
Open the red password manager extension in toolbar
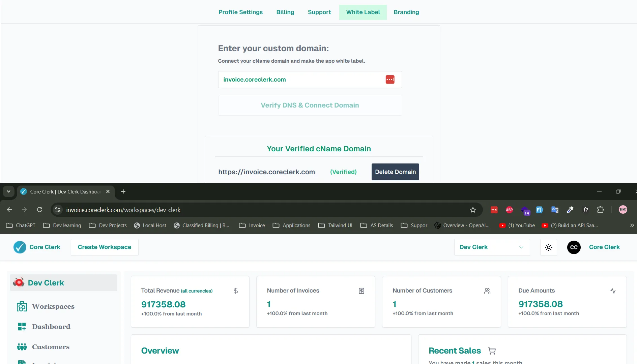(x=494, y=210)
